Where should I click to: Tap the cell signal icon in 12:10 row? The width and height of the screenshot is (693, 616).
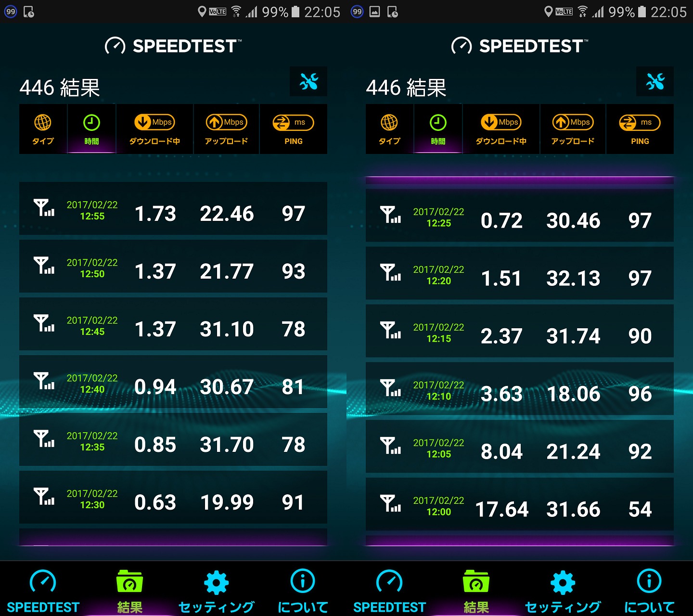(x=390, y=388)
